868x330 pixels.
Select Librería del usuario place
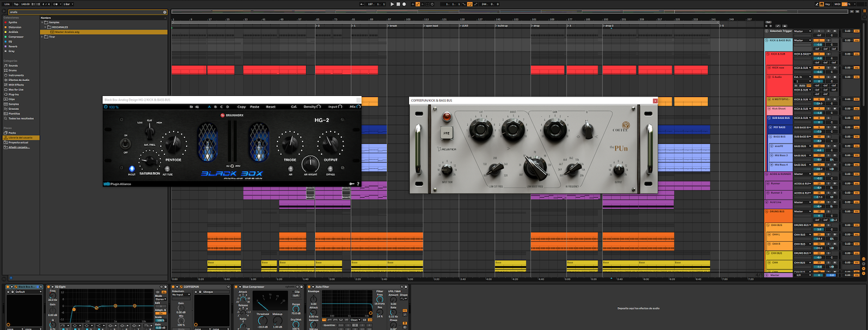point(20,138)
